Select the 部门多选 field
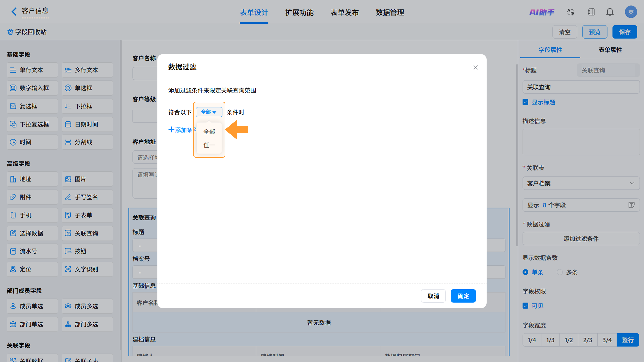 coord(87,324)
